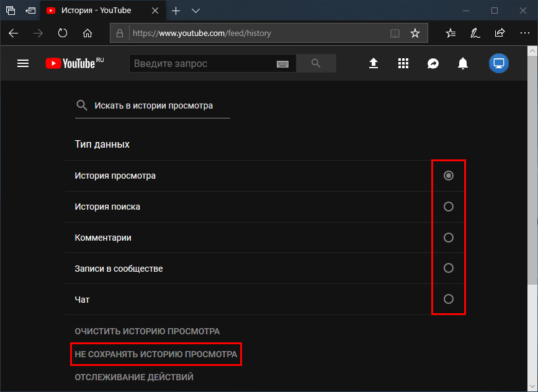Open the YouTube apps grid icon
Screen dimensions: 538x392
point(403,63)
